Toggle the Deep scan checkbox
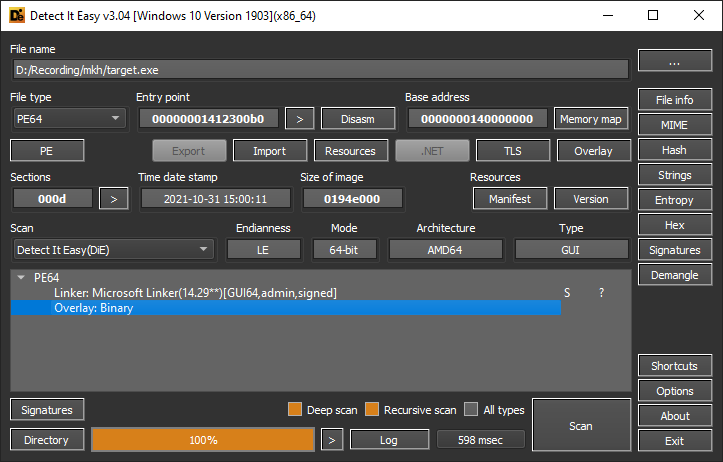This screenshot has height=462, width=723. [x=294, y=410]
